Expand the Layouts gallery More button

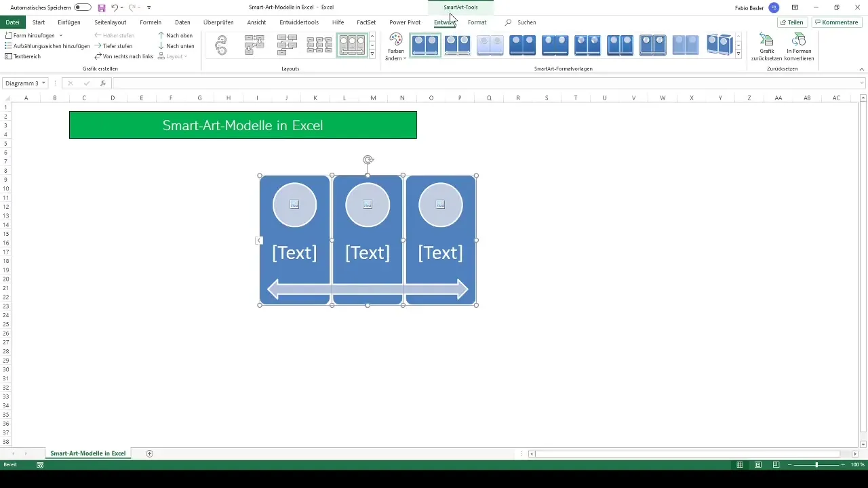pos(372,54)
